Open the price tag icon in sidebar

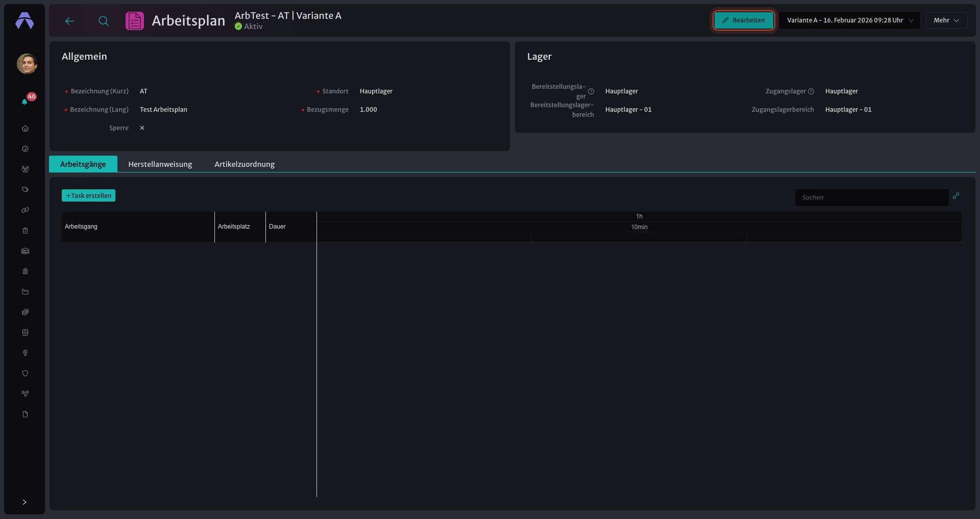[x=25, y=190]
